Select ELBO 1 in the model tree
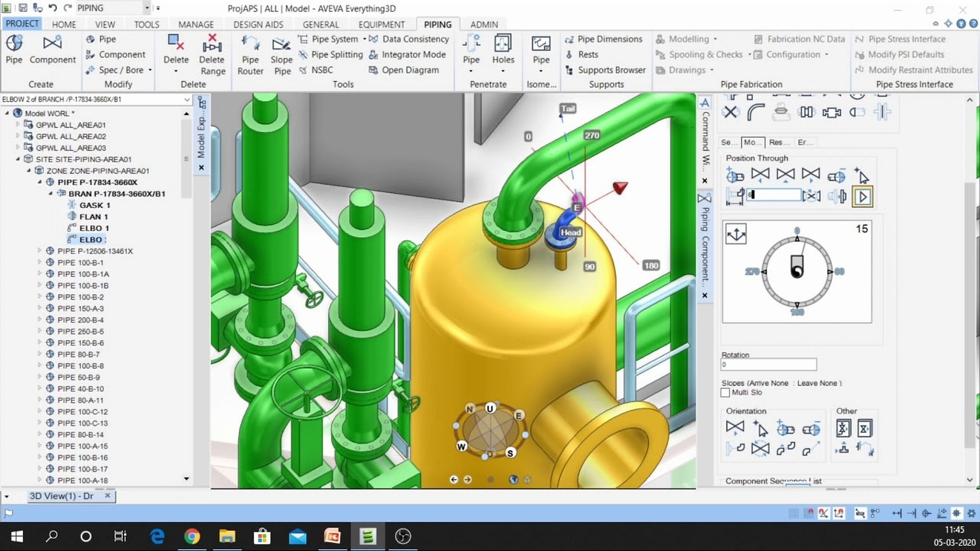Viewport: 980px width, 551px height. pyautogui.click(x=95, y=228)
